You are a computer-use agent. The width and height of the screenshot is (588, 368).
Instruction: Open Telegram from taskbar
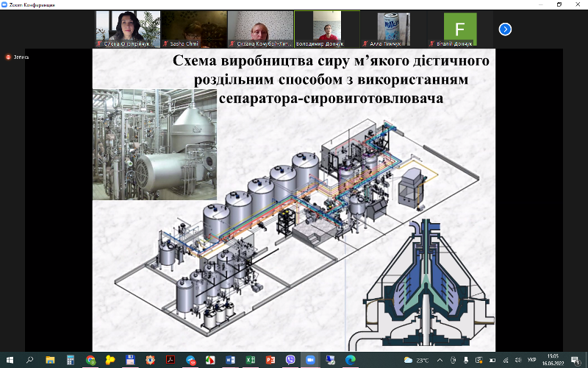190,360
